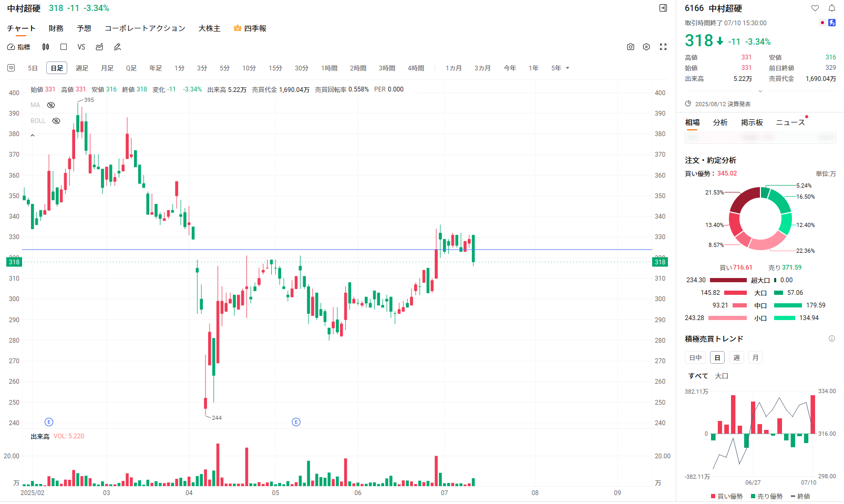The image size is (844, 504).
Task: Select the pencil drawing tool
Action: (117, 47)
